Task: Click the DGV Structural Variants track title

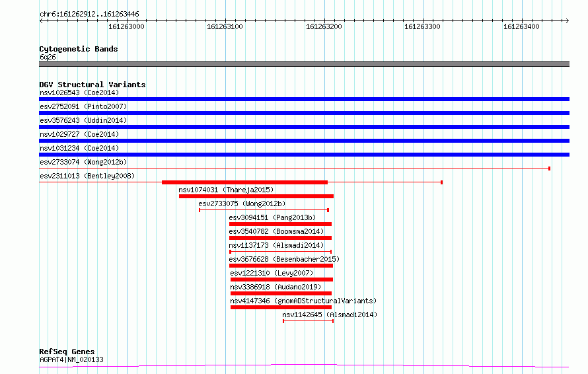Action: click(x=92, y=85)
